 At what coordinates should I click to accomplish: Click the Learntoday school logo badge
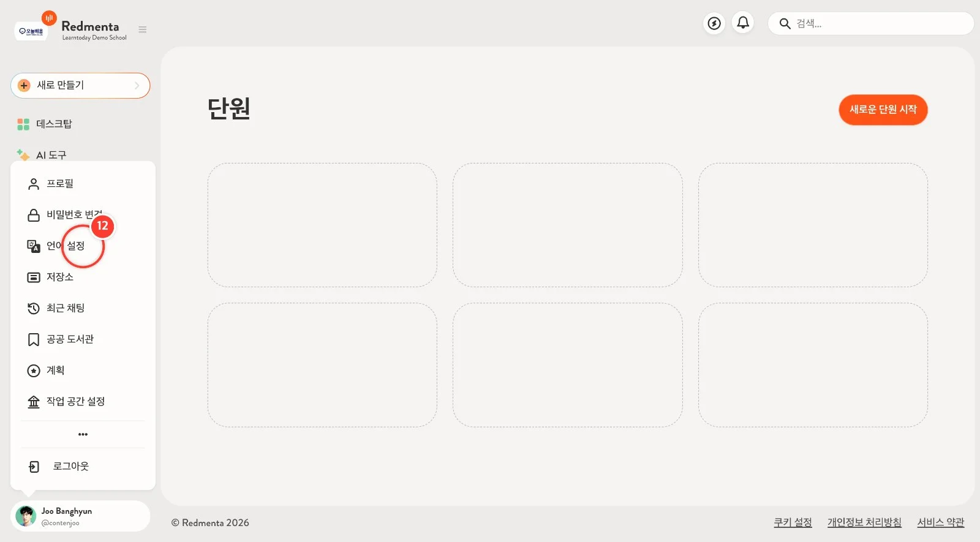tap(31, 31)
